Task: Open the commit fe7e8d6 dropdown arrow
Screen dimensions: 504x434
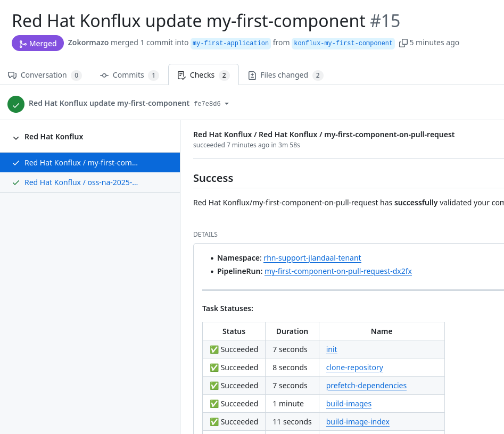Action: point(227,104)
